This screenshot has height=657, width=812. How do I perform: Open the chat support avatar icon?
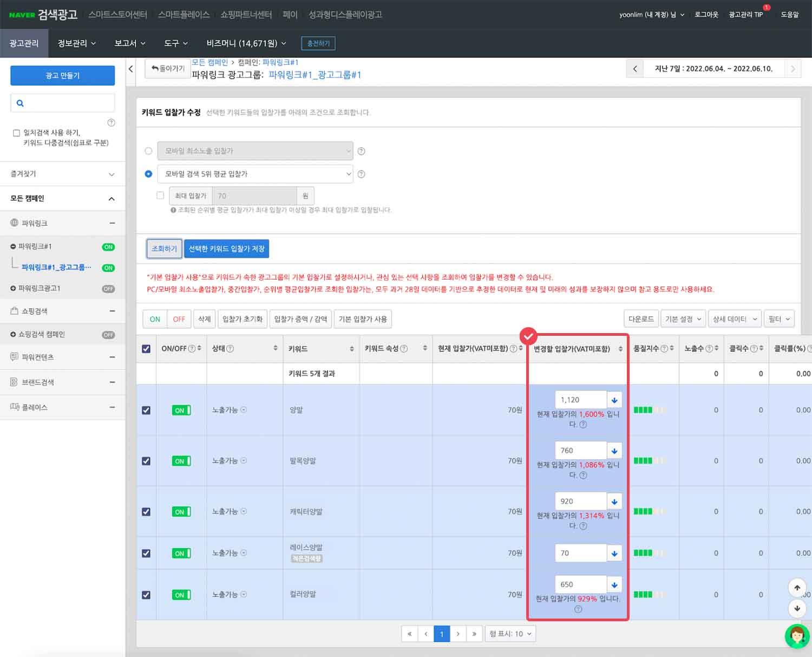click(x=797, y=635)
